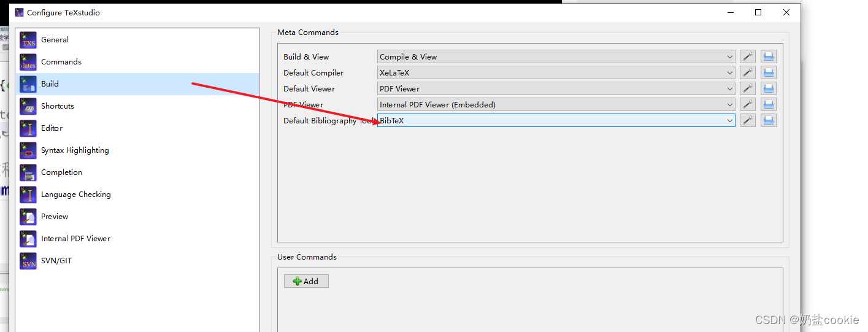Select Shortcuts in the settings list
The width and height of the screenshot is (868, 332).
[x=137, y=106]
